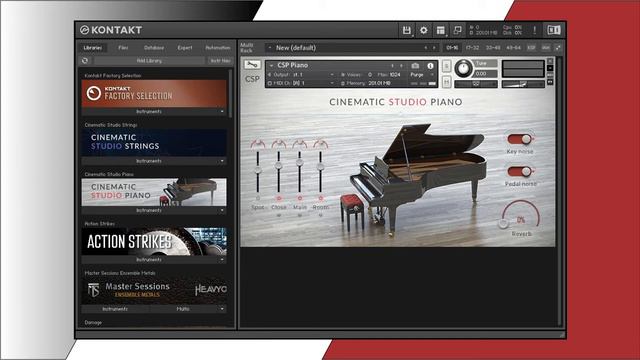Open Master Sessions Multis button

tap(183, 309)
